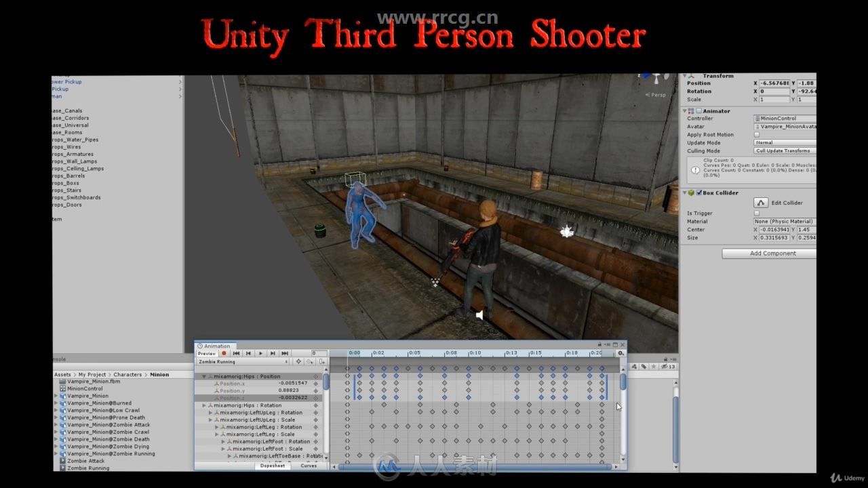
Task: Click the Add Keyframe icon
Action: pyautogui.click(x=311, y=362)
